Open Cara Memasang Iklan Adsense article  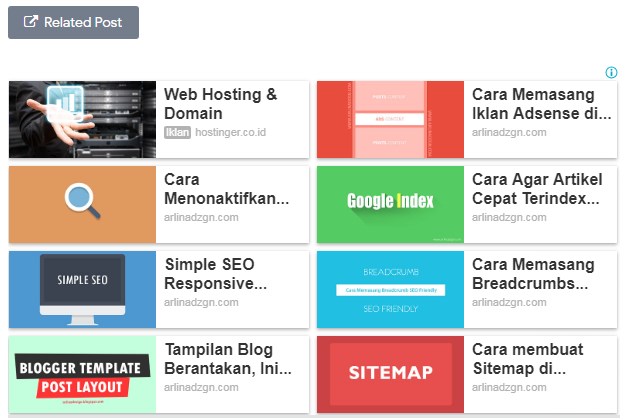541,104
